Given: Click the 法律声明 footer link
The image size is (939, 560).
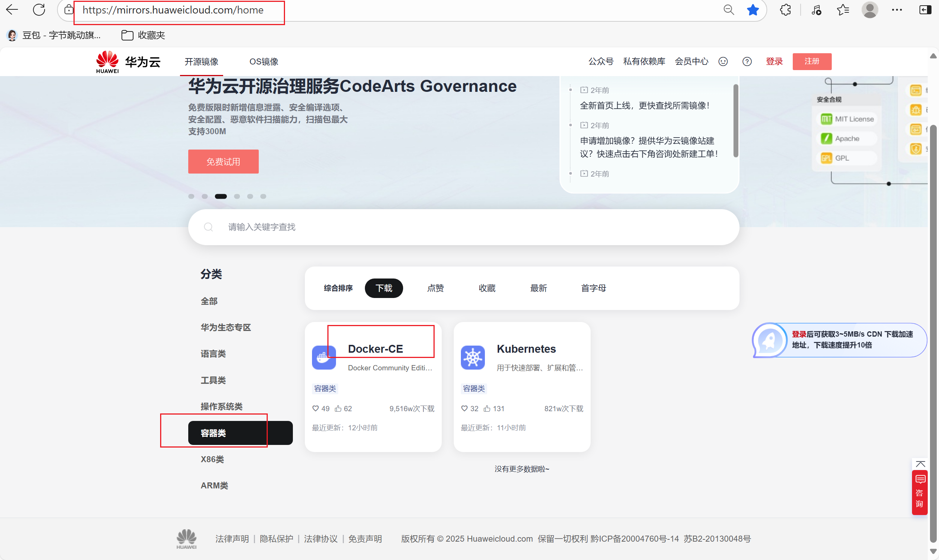Looking at the screenshot, I should [232, 539].
